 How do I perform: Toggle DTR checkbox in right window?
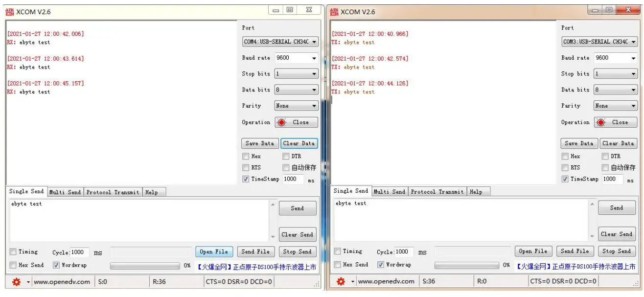coord(605,157)
